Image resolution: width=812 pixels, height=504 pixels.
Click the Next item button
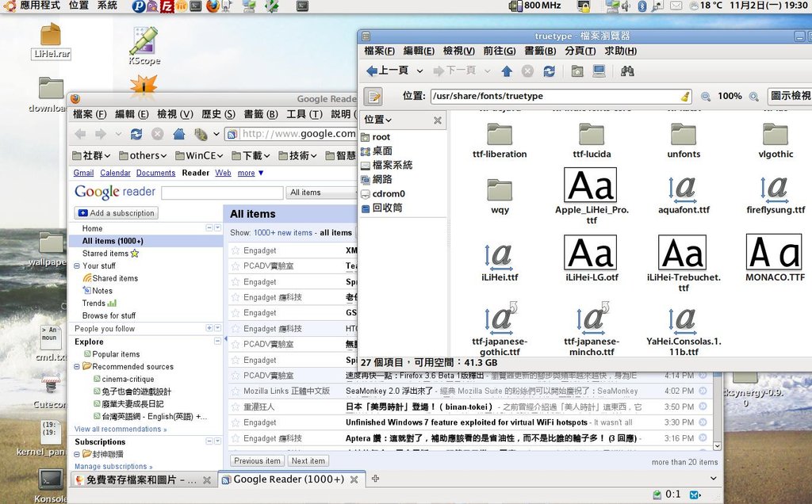click(x=308, y=460)
